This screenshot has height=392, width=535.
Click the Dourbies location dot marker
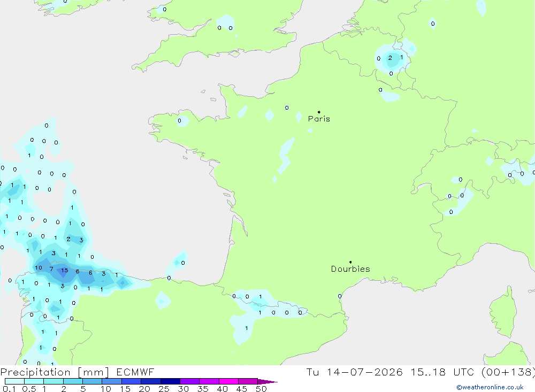(x=350, y=262)
